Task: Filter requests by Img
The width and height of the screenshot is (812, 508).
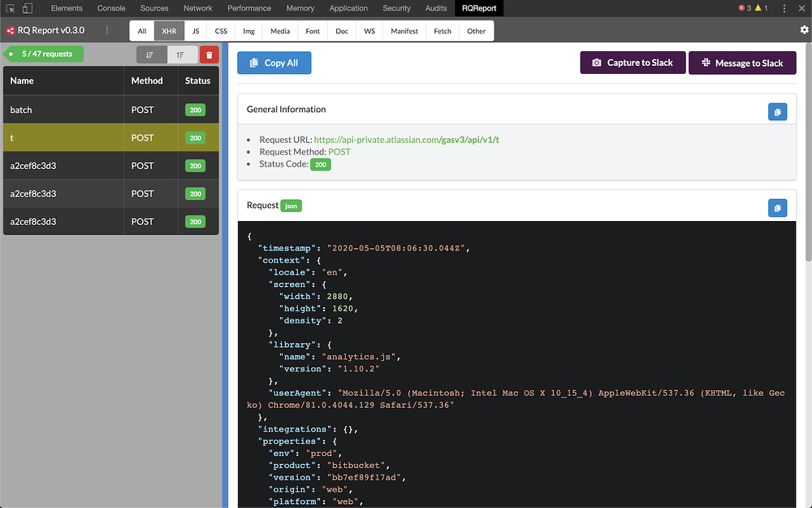Action: pos(249,31)
